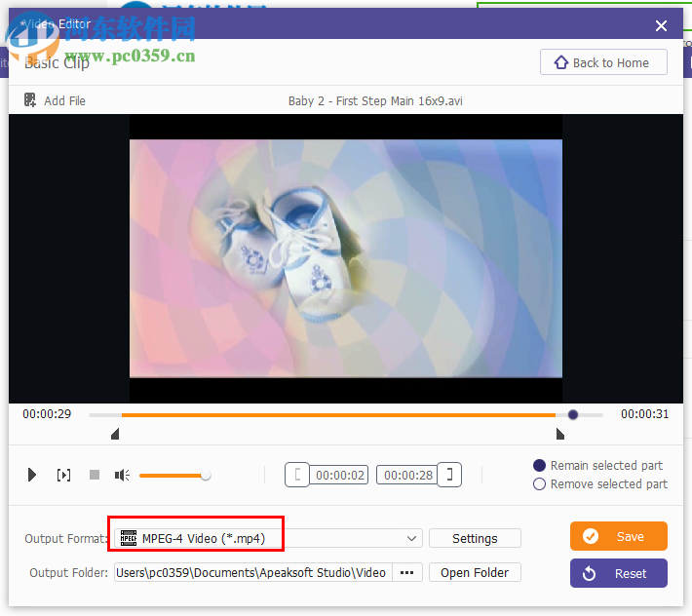This screenshot has width=692, height=616.
Task: Edit the start time field 00:00:02
Action: point(339,475)
